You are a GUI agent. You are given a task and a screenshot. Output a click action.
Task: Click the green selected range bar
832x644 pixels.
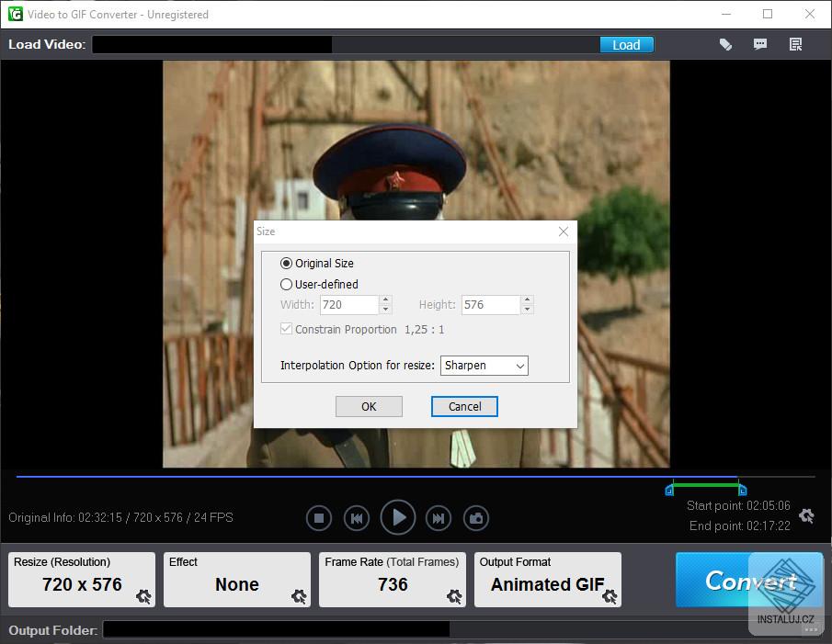tap(706, 485)
